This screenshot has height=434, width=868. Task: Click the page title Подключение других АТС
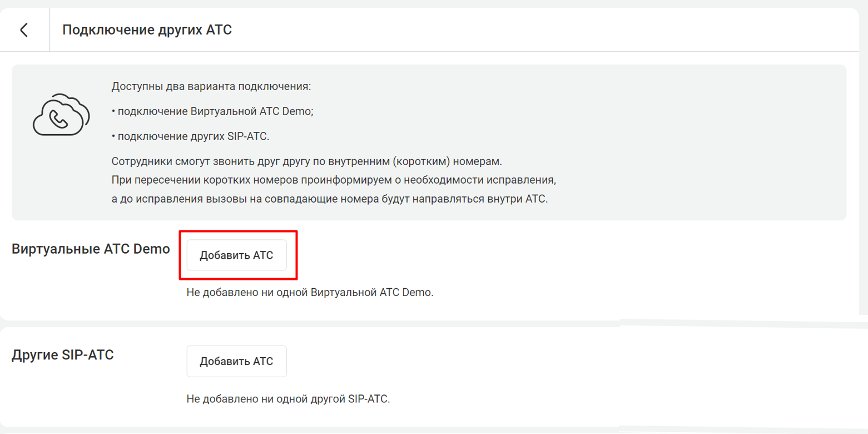click(x=147, y=30)
